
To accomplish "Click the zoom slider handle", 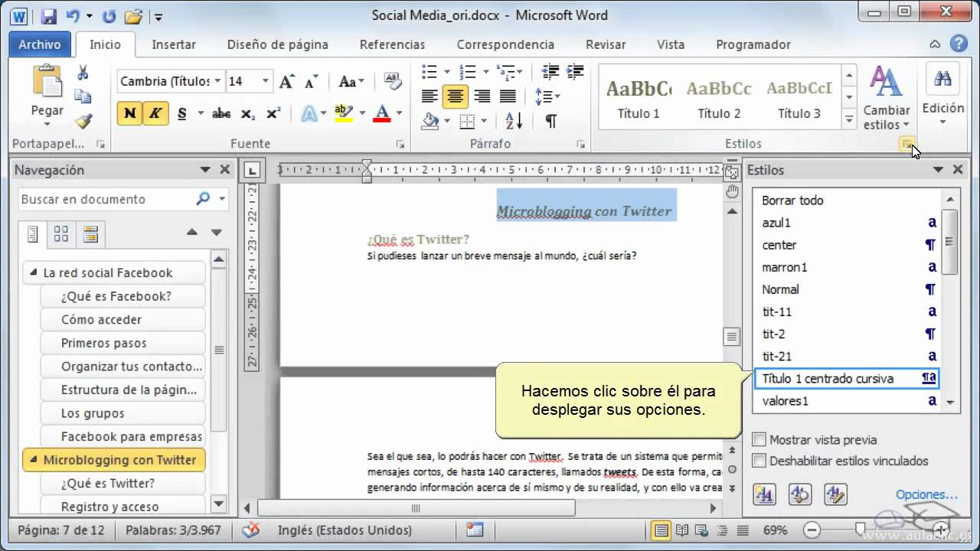I will pos(860,530).
